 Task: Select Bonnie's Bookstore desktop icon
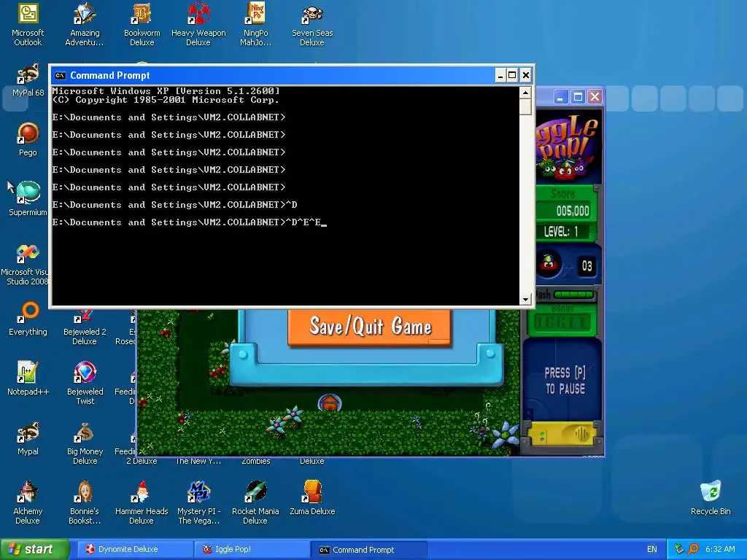click(85, 503)
